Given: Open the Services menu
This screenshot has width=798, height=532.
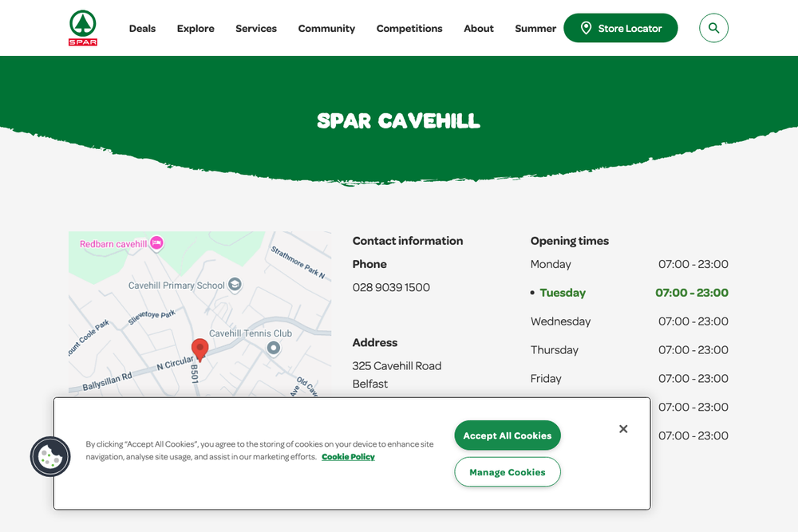Looking at the screenshot, I should 256,29.
